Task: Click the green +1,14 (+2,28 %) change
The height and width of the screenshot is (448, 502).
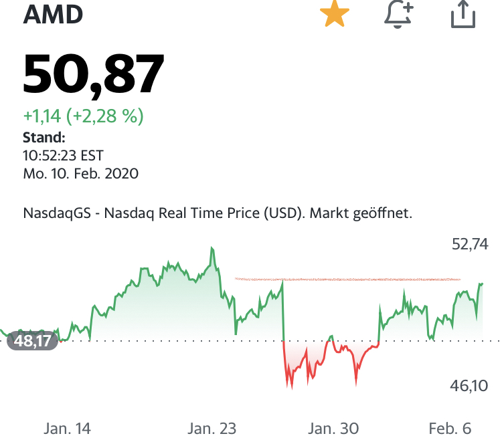Action: 84,116
